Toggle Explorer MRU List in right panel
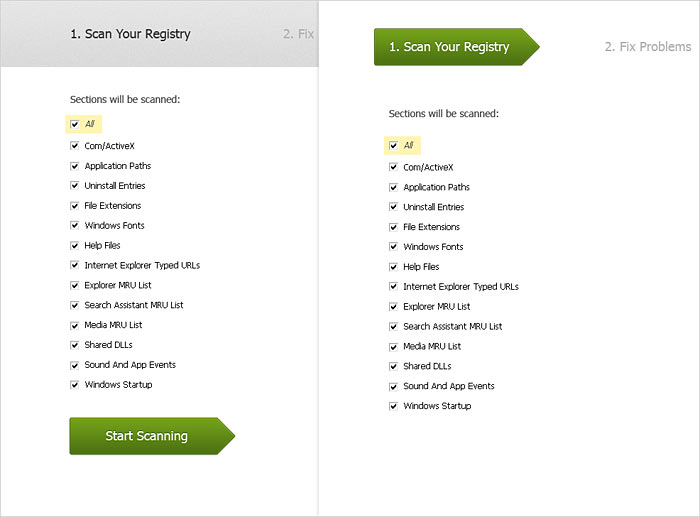 click(x=394, y=307)
